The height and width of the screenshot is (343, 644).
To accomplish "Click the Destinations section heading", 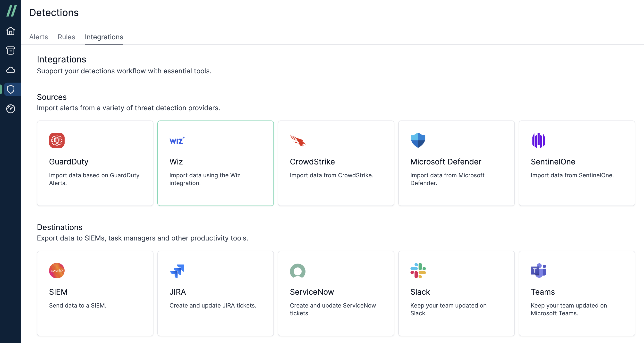I will (x=59, y=227).
